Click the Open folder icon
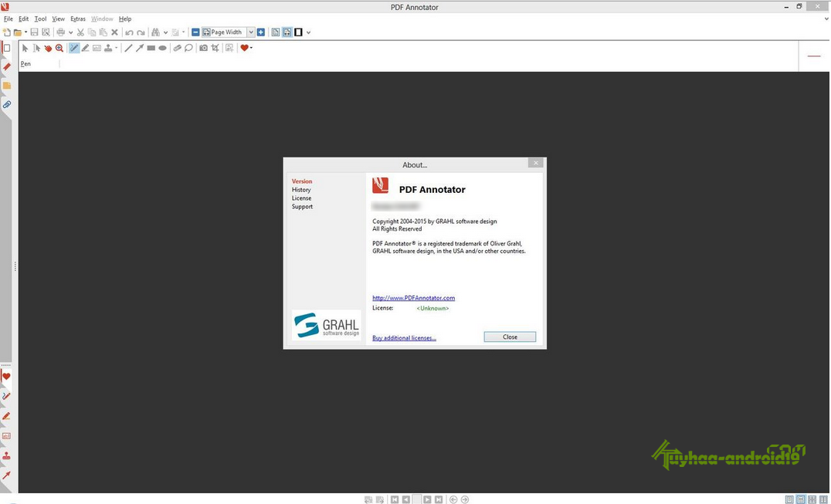831x504 pixels. tap(18, 32)
